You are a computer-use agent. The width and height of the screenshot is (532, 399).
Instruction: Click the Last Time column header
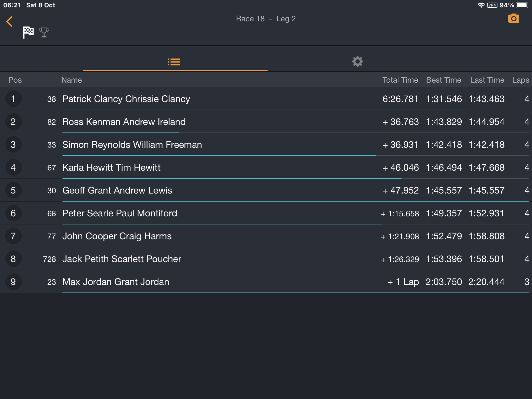pyautogui.click(x=487, y=80)
